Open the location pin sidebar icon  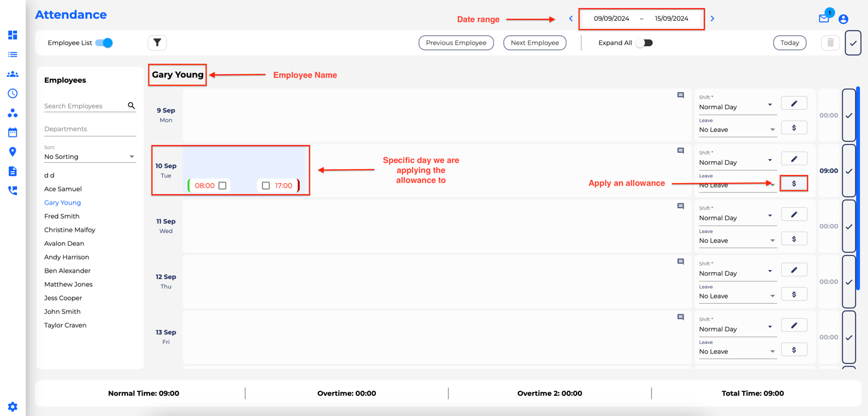tap(13, 152)
